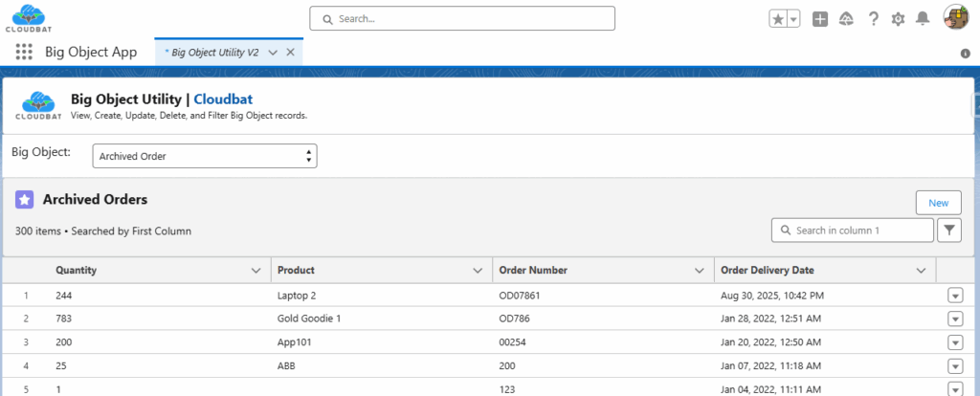Viewport: 980px width, 396px height.
Task: Open the user profile avatar
Action: [956, 18]
